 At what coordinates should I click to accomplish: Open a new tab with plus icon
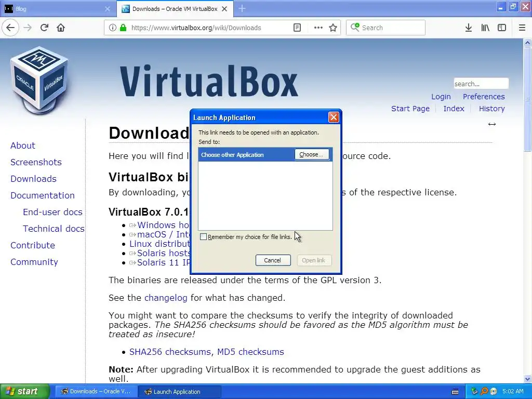click(242, 9)
